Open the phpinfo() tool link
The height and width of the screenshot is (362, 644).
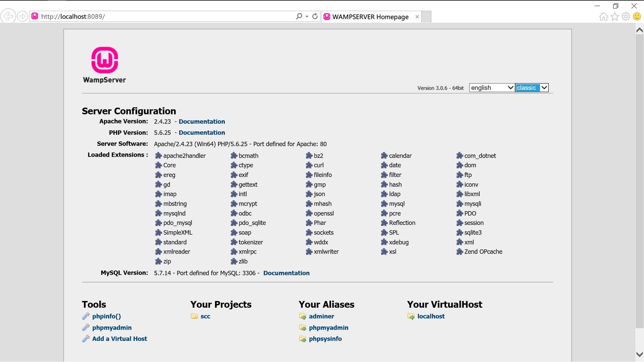[x=106, y=316]
